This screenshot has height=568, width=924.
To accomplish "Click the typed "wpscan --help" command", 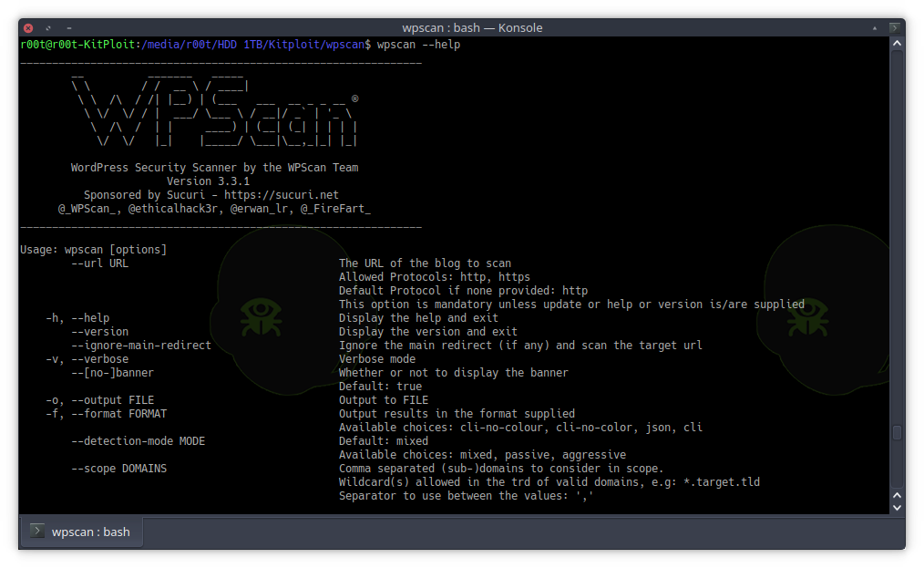I will 418,45.
